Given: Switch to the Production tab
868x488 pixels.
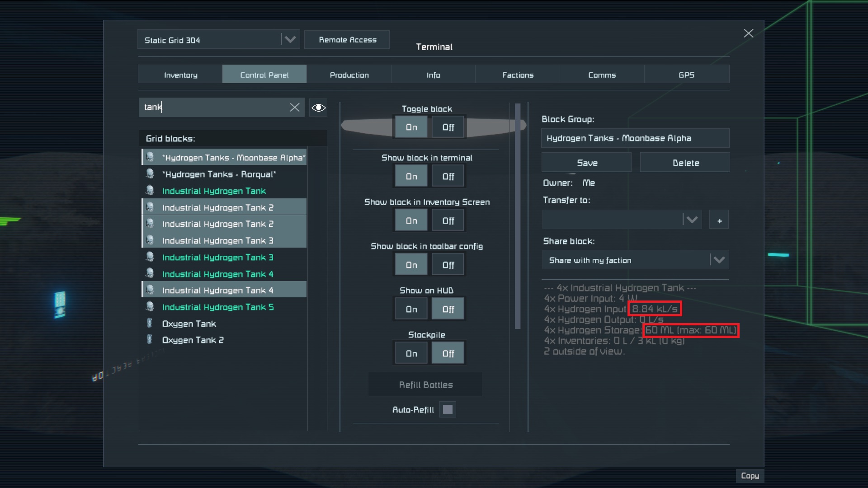Looking at the screenshot, I should (x=349, y=75).
